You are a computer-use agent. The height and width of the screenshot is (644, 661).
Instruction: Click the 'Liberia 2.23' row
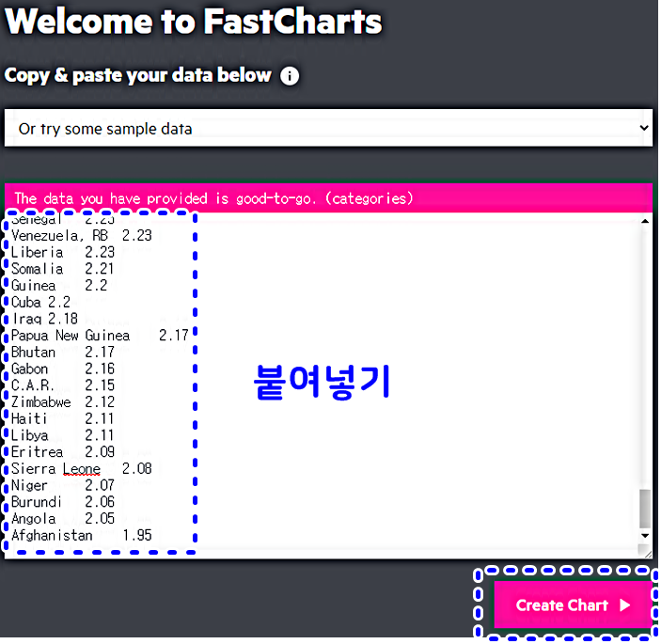tap(63, 252)
